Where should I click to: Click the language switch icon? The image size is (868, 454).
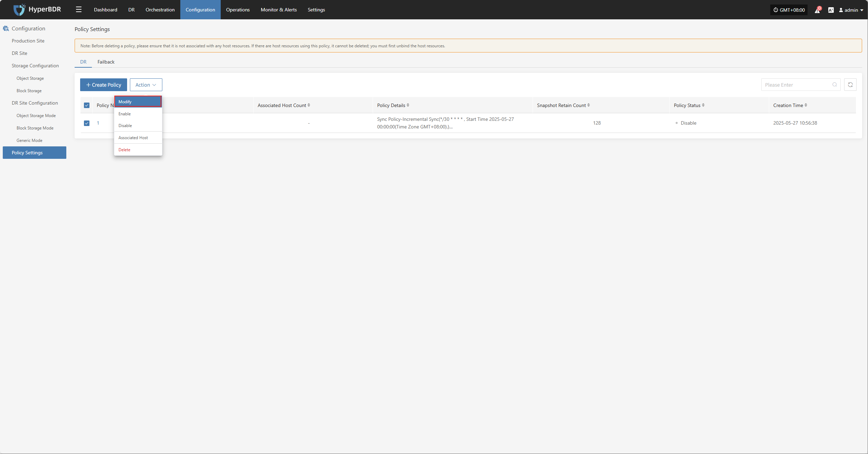click(x=831, y=10)
